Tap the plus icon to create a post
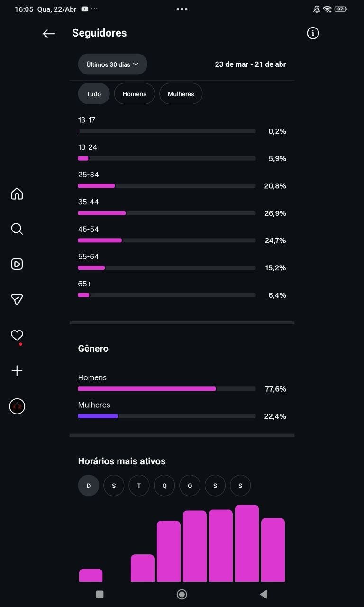 (17, 370)
